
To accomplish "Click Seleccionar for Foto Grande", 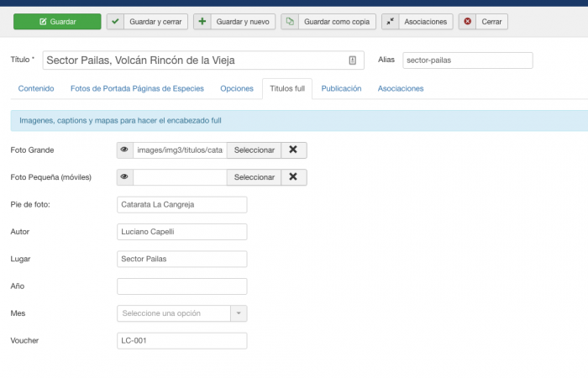I will click(254, 150).
